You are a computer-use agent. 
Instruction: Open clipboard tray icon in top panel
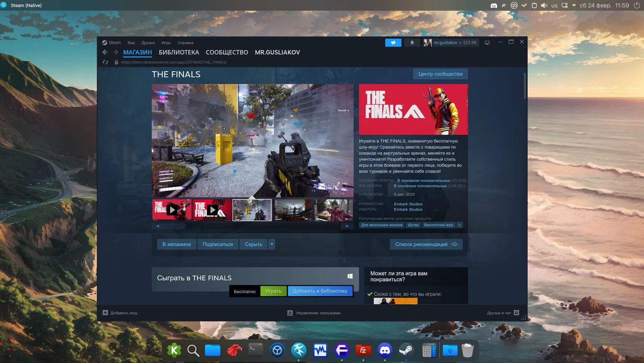(x=534, y=6)
